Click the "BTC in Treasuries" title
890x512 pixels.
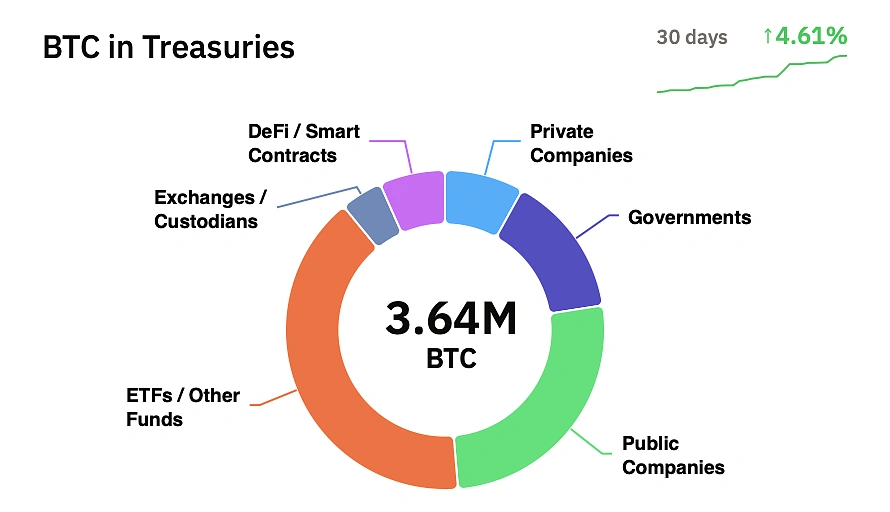[x=169, y=47]
